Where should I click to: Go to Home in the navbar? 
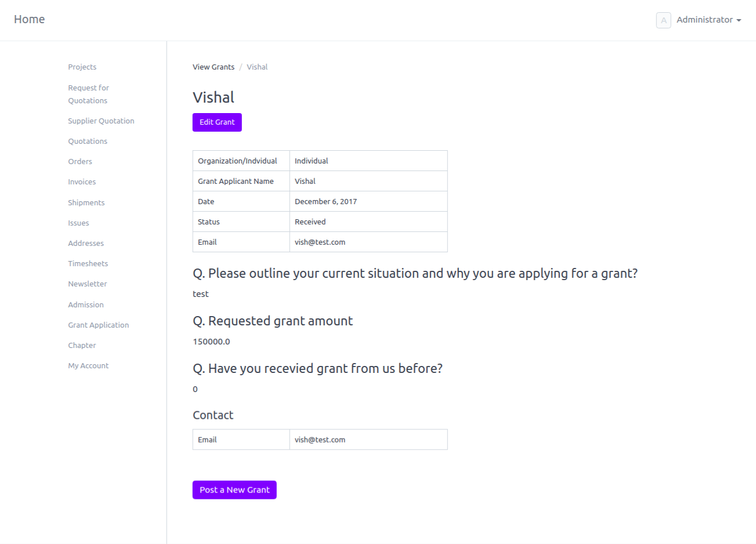[x=30, y=19]
